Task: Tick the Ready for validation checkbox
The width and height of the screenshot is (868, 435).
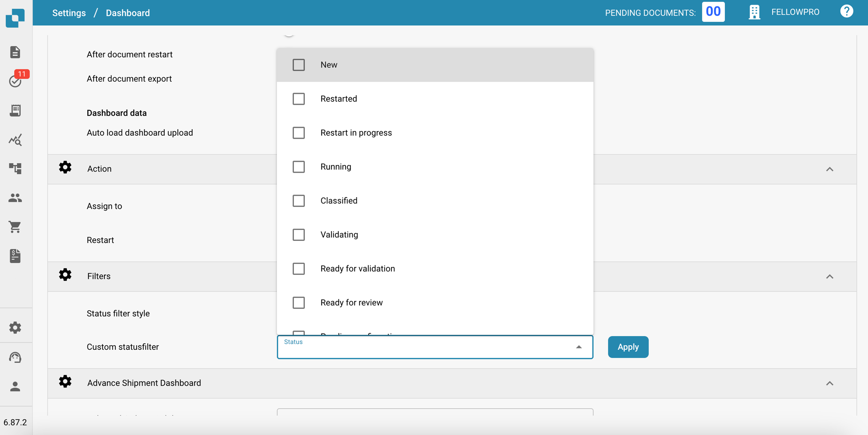Action: (x=299, y=269)
